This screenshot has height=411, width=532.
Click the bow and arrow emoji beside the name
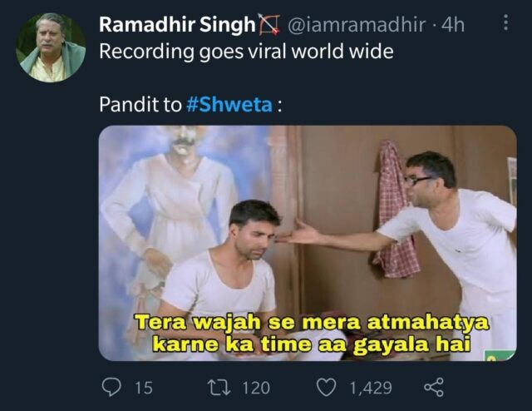[x=269, y=24]
